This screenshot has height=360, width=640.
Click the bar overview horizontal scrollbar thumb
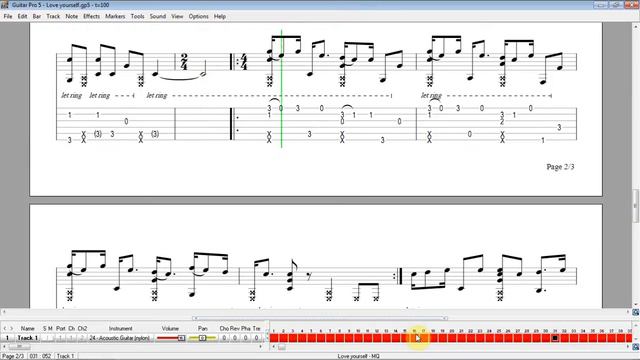pos(282,347)
